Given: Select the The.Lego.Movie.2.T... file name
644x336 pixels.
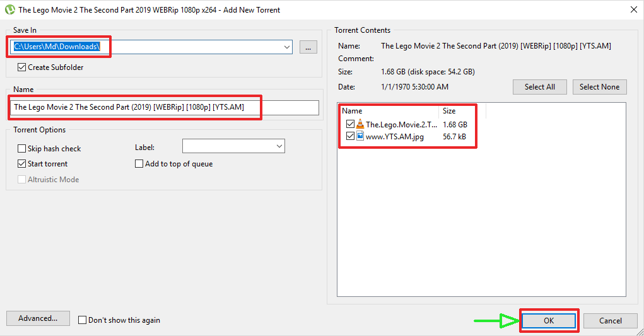Looking at the screenshot, I should [x=401, y=124].
